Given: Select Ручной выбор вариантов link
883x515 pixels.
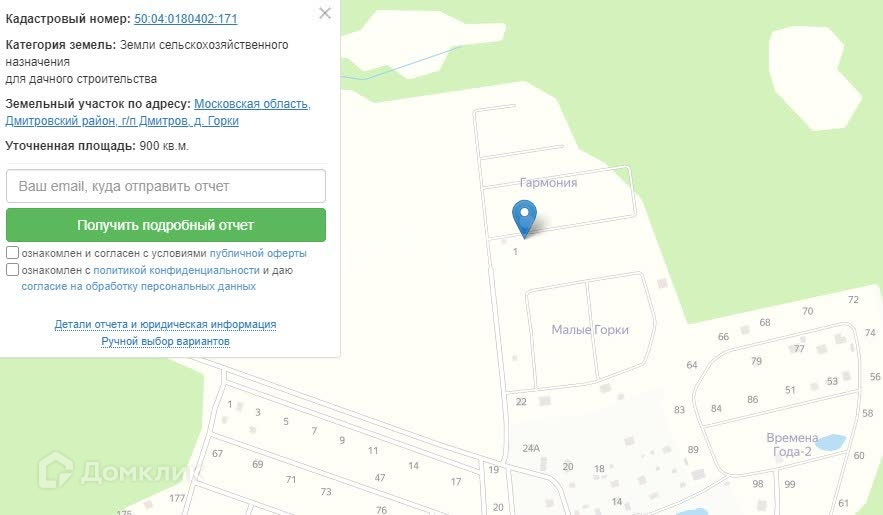Looking at the screenshot, I should pyautogui.click(x=165, y=342).
